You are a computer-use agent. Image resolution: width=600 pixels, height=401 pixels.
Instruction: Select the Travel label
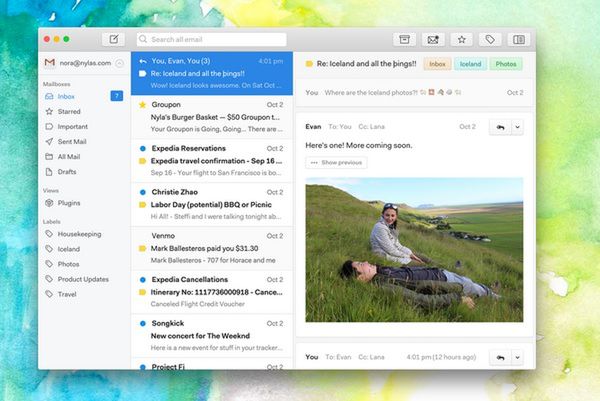pyautogui.click(x=84, y=294)
